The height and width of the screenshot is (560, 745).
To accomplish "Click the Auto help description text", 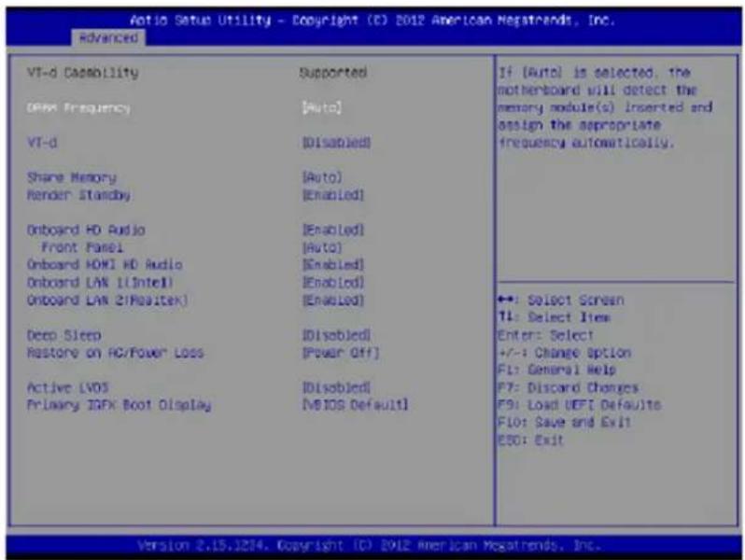I will [x=605, y=108].
